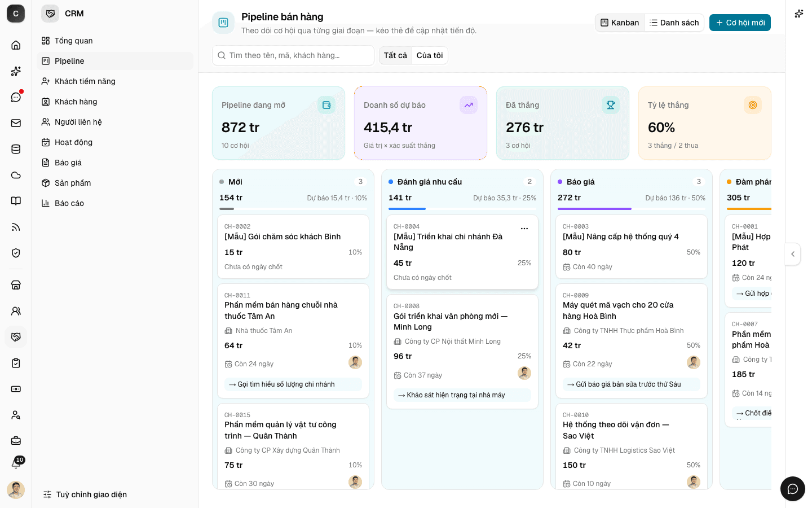
Task: Open Khách hàng in the sidebar menu
Action: click(x=115, y=102)
